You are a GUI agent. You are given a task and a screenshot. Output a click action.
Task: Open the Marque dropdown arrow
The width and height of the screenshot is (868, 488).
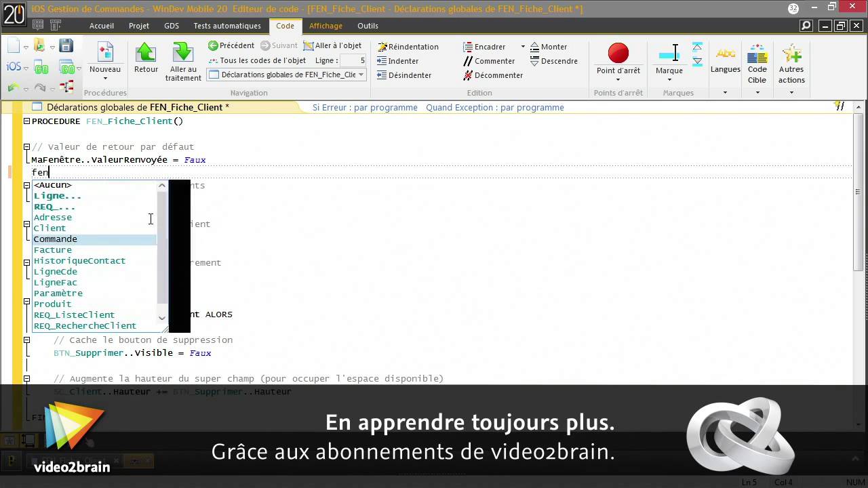pos(669,80)
